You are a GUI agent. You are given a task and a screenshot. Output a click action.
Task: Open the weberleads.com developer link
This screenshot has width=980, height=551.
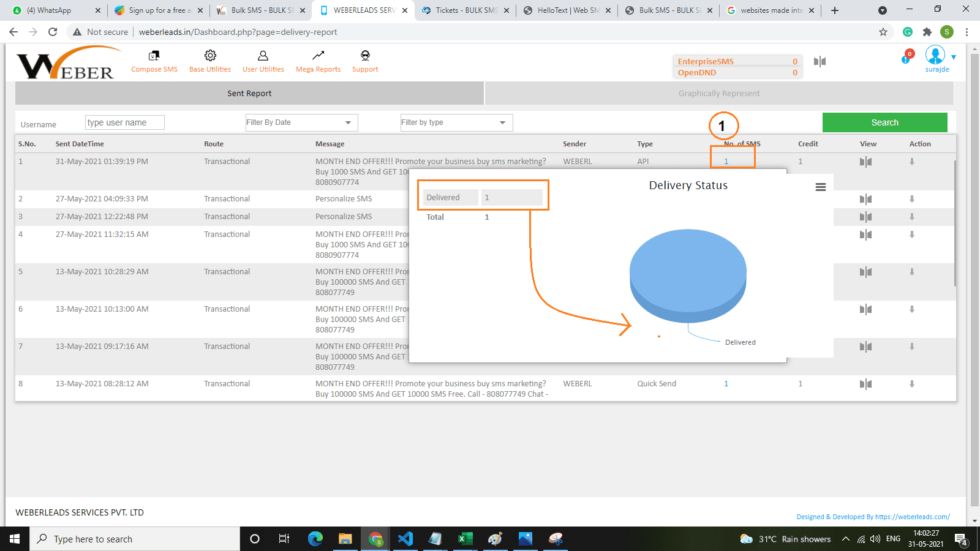coord(912,517)
